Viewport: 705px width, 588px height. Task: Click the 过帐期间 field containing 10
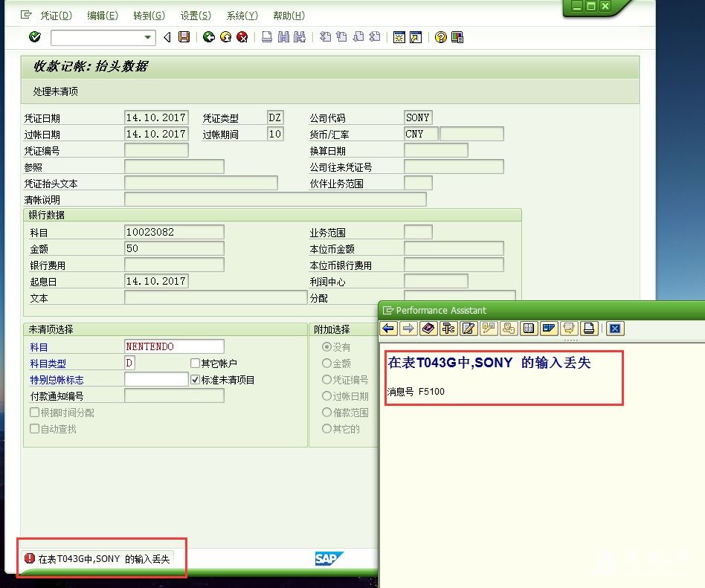[275, 134]
